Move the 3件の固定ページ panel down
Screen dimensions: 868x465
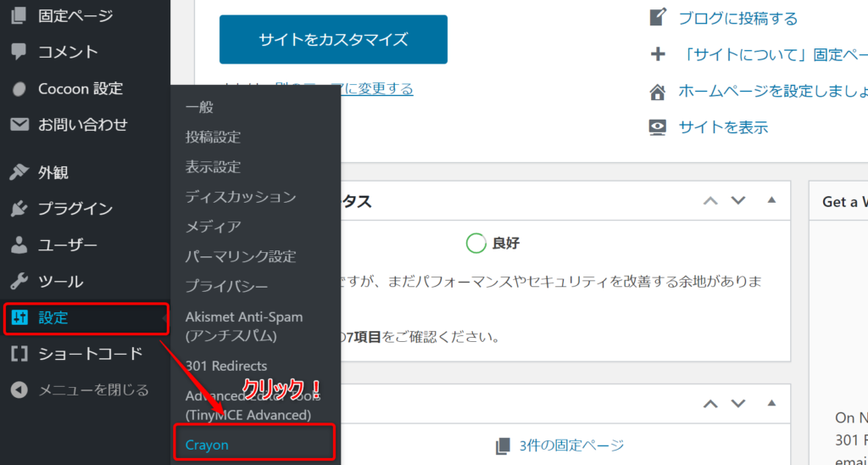[738, 403]
